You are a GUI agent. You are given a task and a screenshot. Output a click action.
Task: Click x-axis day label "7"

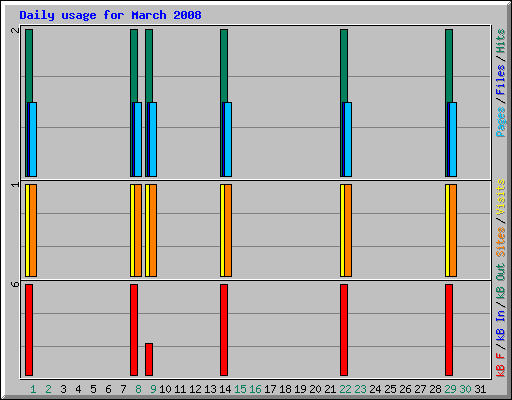click(x=123, y=389)
